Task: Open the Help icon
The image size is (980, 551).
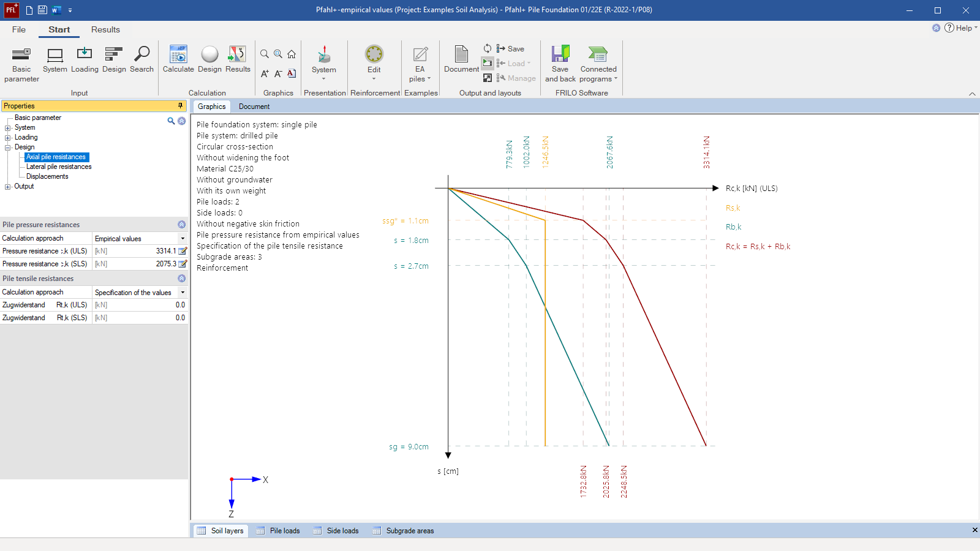Action: pos(949,28)
